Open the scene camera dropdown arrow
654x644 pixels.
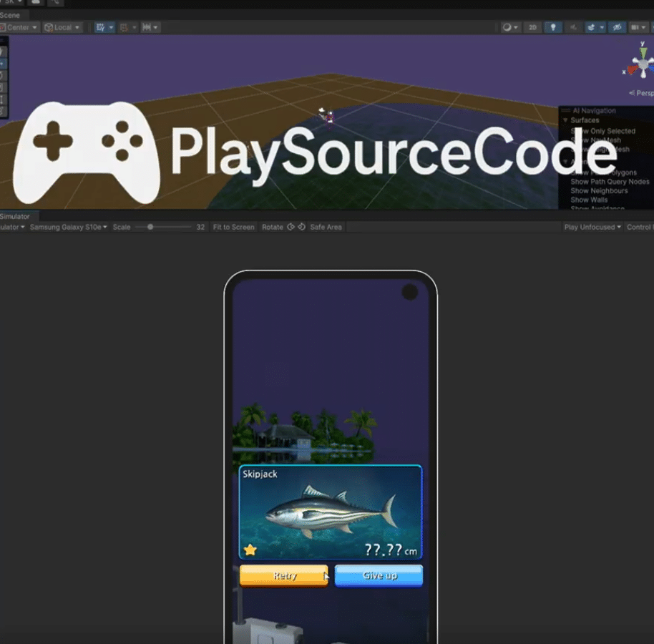point(643,27)
